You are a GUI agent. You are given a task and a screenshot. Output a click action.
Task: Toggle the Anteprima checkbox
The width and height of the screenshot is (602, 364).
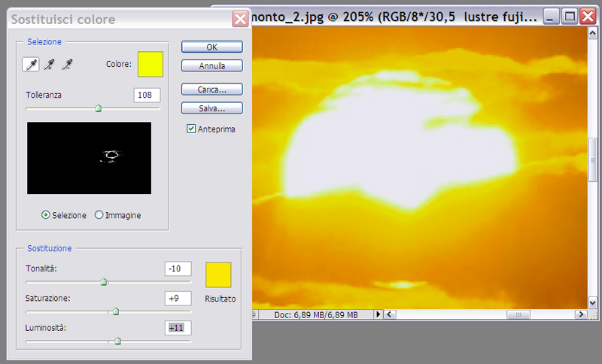point(191,129)
